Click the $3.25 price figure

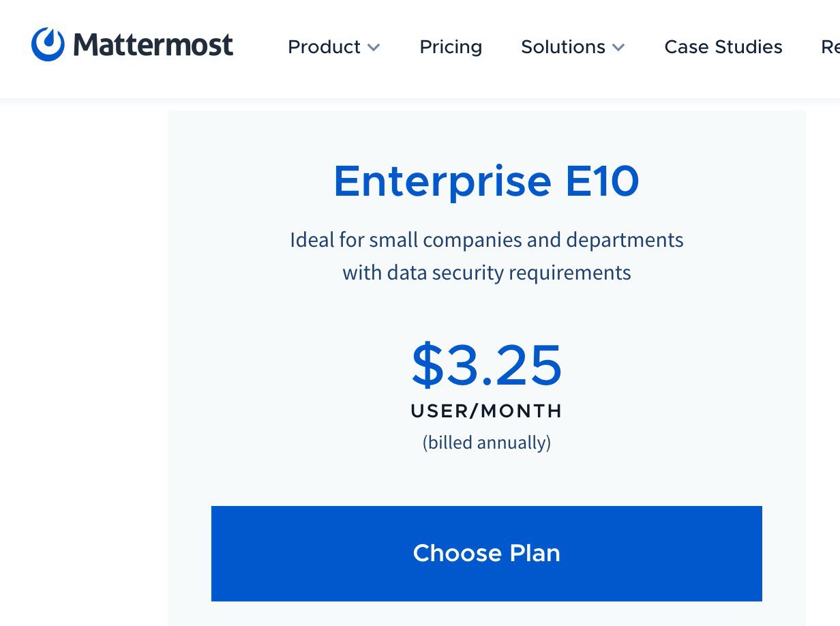pyautogui.click(x=487, y=365)
